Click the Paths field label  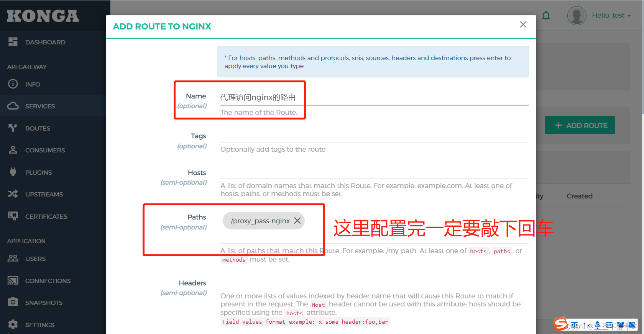[197, 217]
